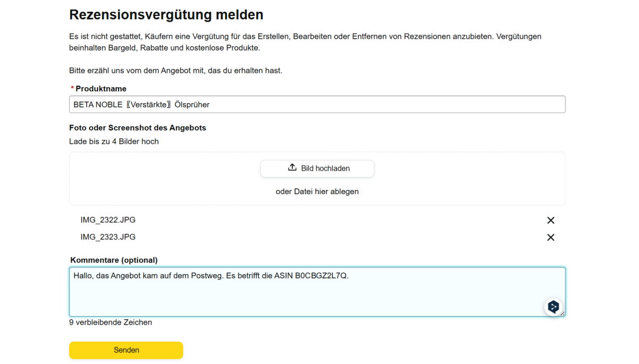Viewport: 639px width, 364px height.
Task: Open the writing assistant extension icon
Action: (554, 307)
